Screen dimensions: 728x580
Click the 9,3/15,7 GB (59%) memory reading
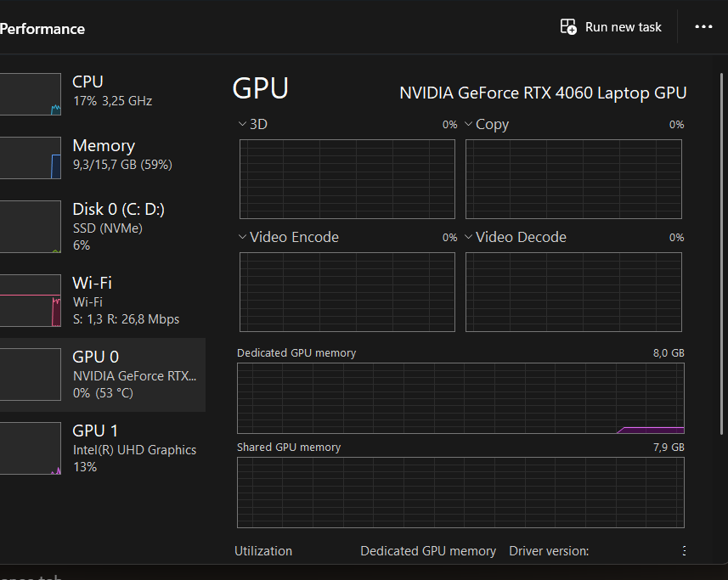pyautogui.click(x=122, y=165)
